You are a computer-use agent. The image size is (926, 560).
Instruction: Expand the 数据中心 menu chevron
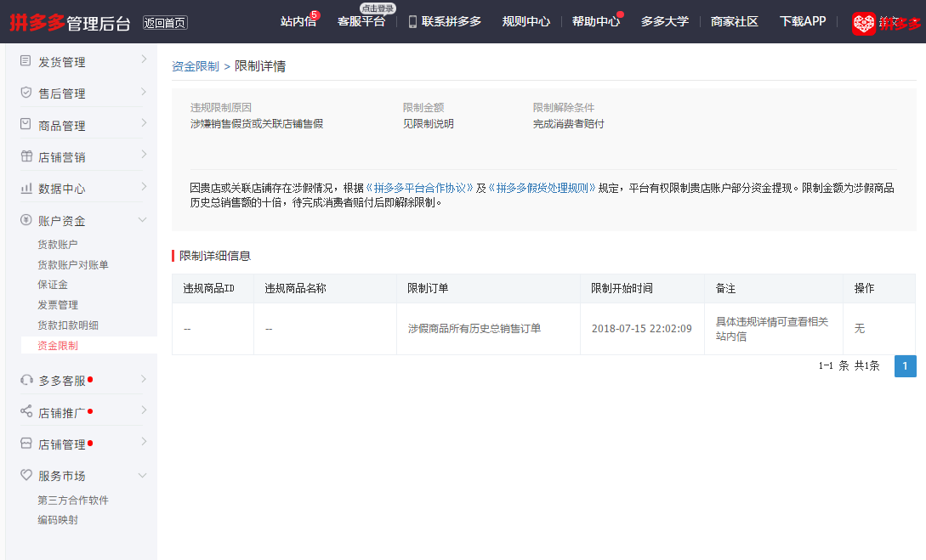144,186
